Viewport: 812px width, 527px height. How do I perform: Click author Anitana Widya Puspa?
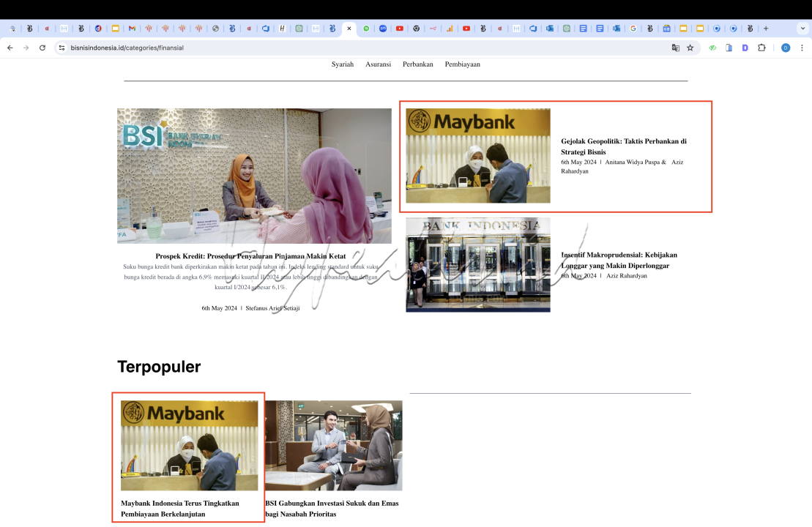(633, 162)
